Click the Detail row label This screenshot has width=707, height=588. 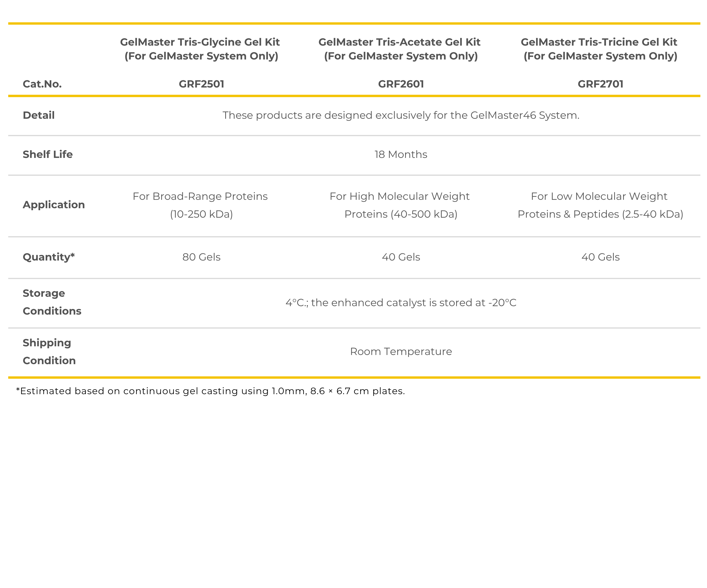(38, 115)
